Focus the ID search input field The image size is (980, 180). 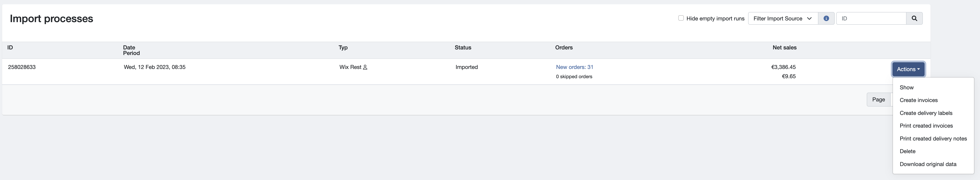[871, 18]
